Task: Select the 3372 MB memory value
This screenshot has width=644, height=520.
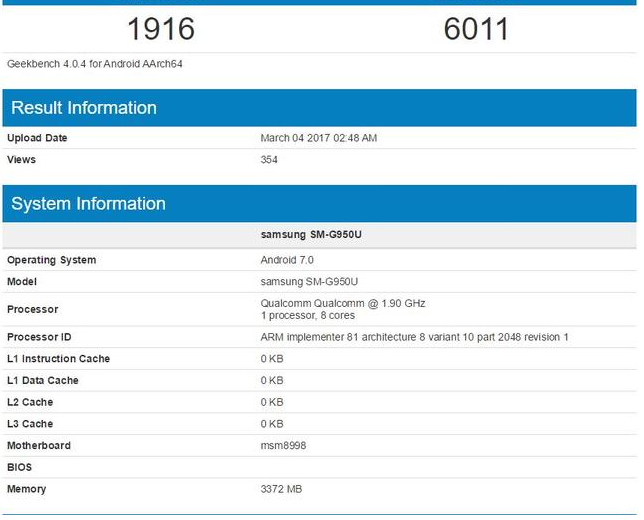Action: [x=281, y=489]
